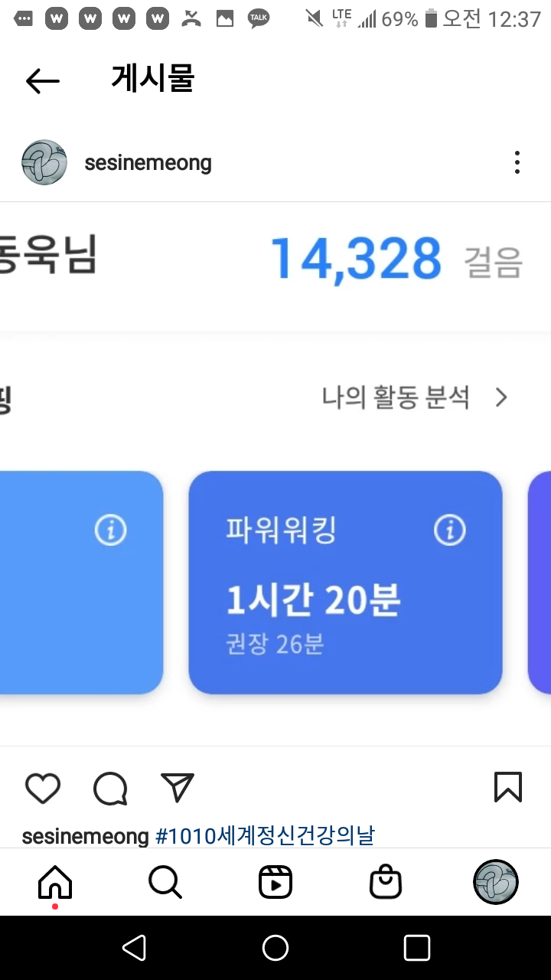Image resolution: width=551 pixels, height=980 pixels.
Task: Go to the Home tab
Action: point(55,883)
